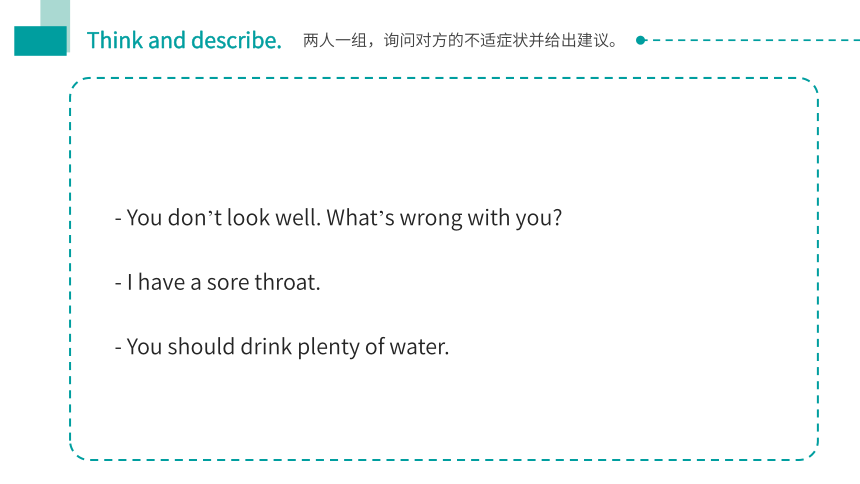Viewport: 860px width, 484px height.
Task: Select the question 'What's wrong with you?'
Action: (444, 218)
